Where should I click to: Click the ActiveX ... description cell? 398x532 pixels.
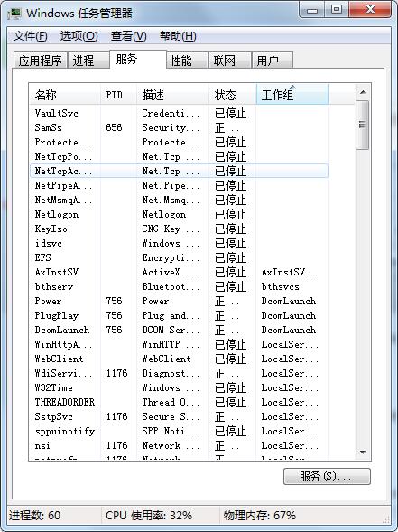(171, 272)
